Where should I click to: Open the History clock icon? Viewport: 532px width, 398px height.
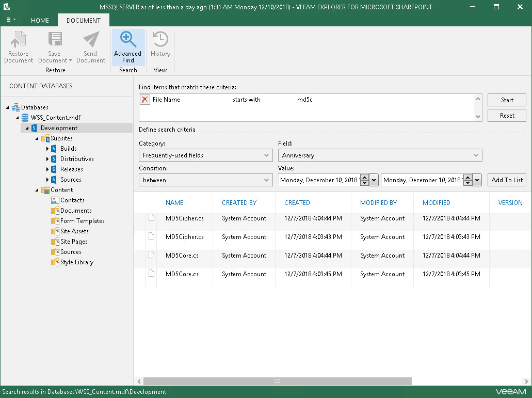[x=160, y=40]
